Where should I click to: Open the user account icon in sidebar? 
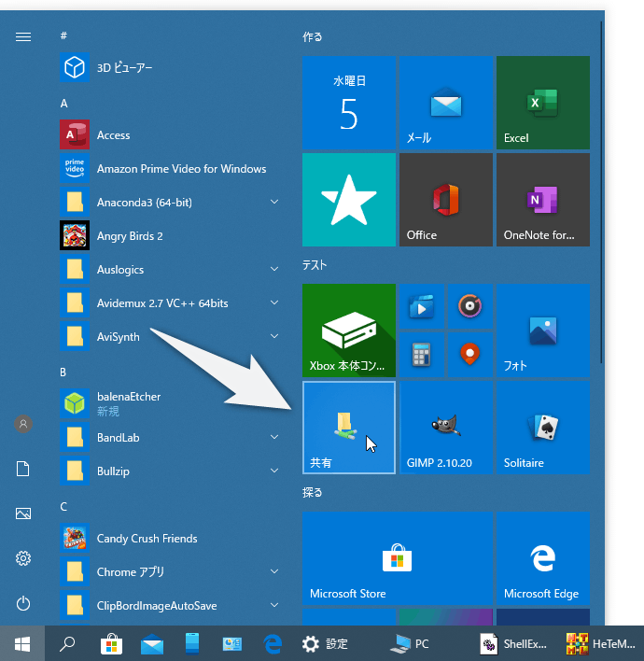pos(23,424)
